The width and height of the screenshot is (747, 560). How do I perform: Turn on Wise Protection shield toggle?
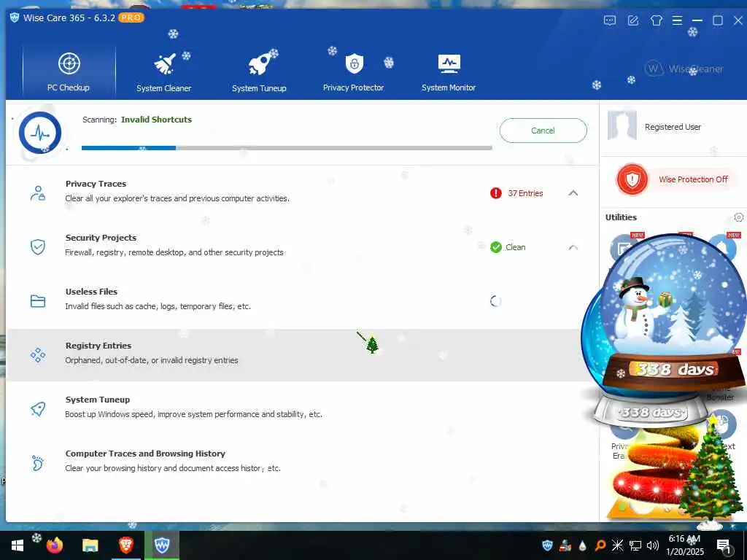(x=632, y=179)
